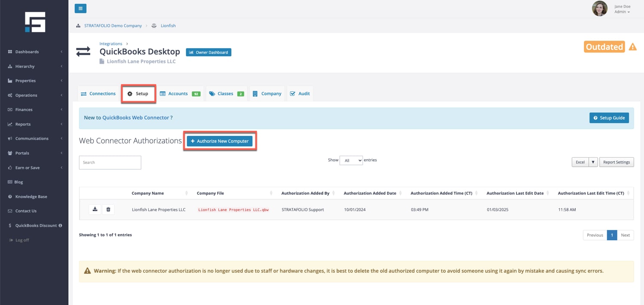
Task: Expand the Properties sidebar menu
Action: click(x=34, y=81)
